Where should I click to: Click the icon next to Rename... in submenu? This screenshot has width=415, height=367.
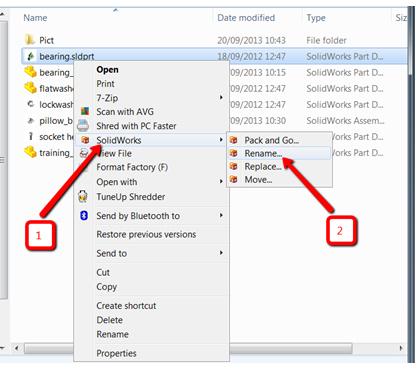click(x=234, y=153)
